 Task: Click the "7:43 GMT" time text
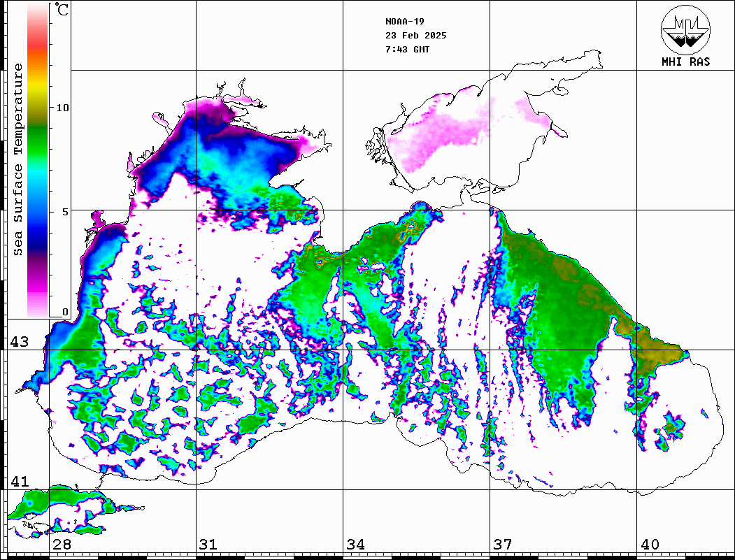point(407,50)
